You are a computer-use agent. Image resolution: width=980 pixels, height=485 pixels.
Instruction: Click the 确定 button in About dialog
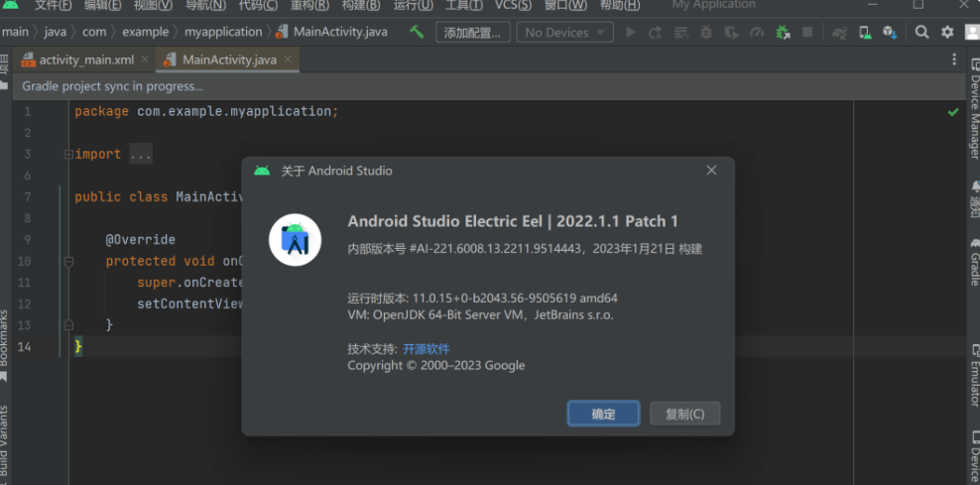click(x=603, y=414)
